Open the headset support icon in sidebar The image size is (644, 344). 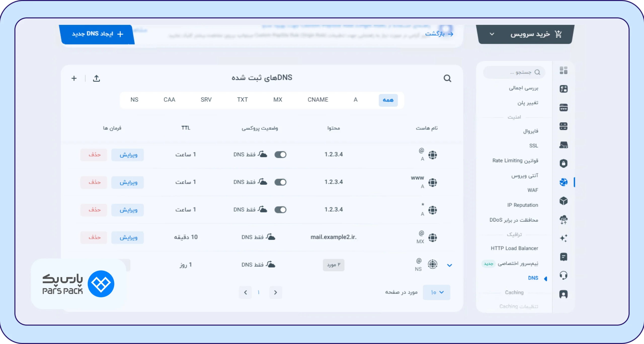(563, 275)
